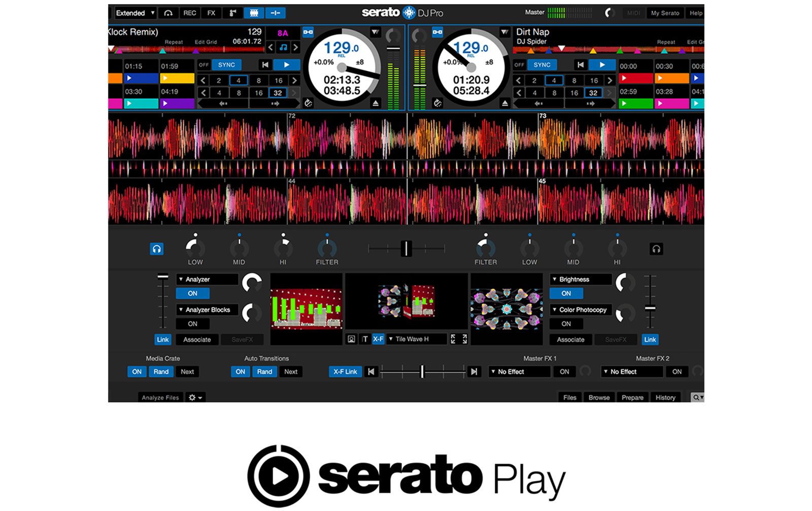This screenshot has height=511, width=812.
Task: Eject the track from the left deck
Action: pyautogui.click(x=375, y=104)
